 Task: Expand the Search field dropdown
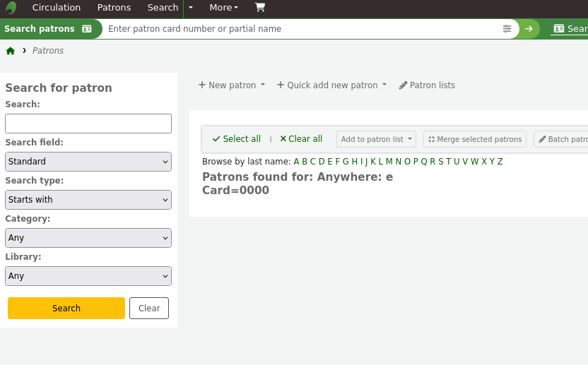coord(88,162)
